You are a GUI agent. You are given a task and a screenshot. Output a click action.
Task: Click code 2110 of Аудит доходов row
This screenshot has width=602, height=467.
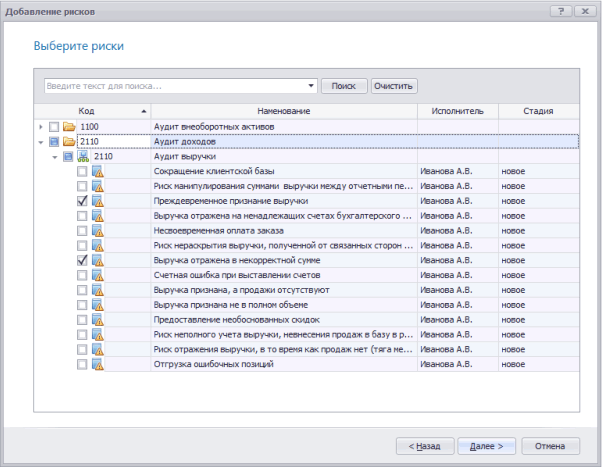click(x=89, y=142)
